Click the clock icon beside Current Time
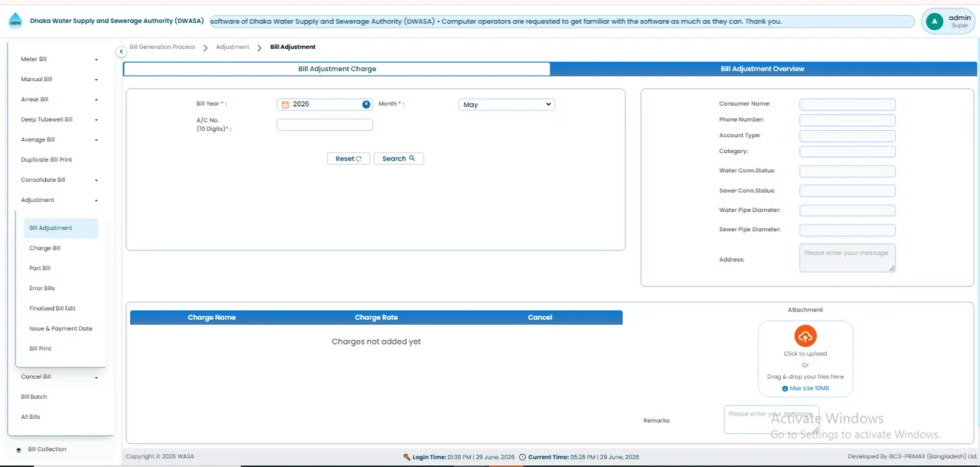Viewport: 980px width, 467px height. 522,457
